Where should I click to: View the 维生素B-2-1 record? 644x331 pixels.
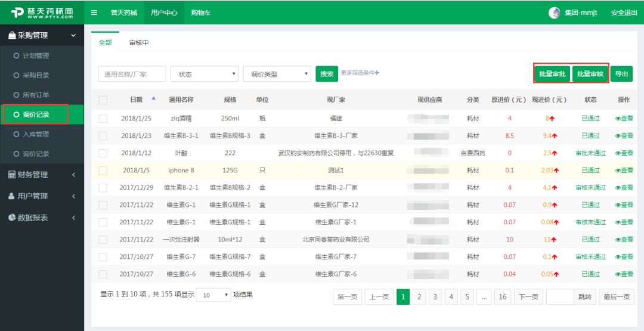point(624,187)
